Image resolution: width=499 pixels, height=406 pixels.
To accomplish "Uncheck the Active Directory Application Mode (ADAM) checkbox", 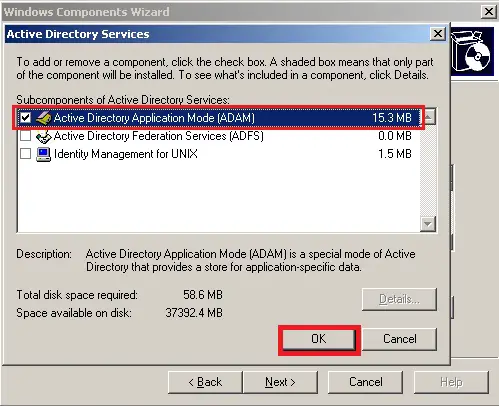I will [25, 117].
